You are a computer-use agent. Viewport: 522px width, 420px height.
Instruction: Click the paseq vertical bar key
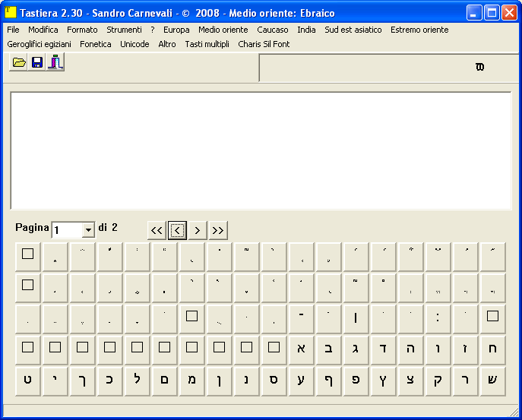tap(356, 317)
